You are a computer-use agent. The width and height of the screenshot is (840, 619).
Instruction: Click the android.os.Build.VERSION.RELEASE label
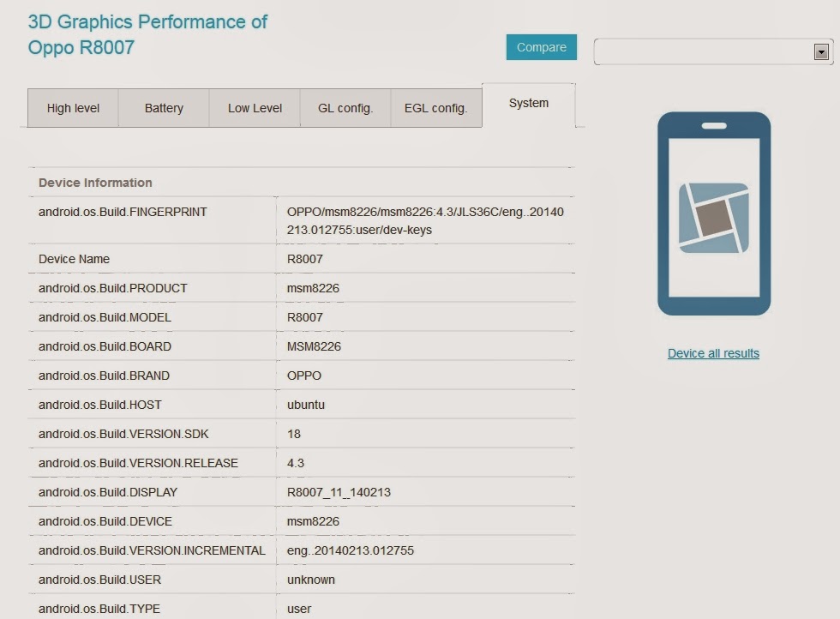point(138,463)
